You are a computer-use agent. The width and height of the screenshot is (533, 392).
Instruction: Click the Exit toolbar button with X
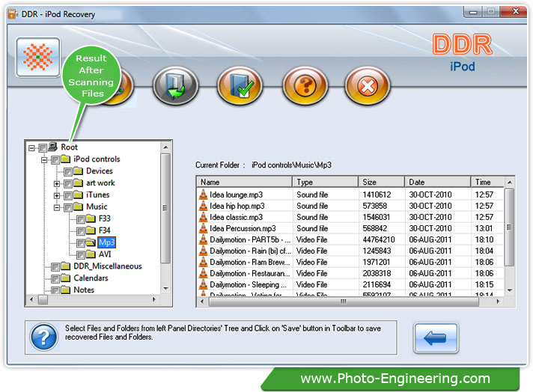click(367, 86)
